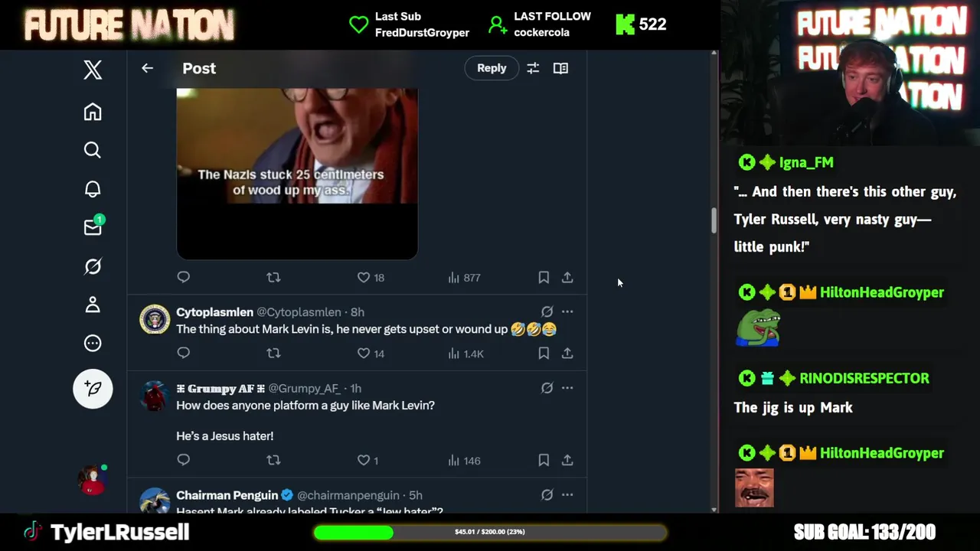Open the reply sort filter icon
Image resolution: width=980 pixels, height=551 pixels.
coord(533,68)
